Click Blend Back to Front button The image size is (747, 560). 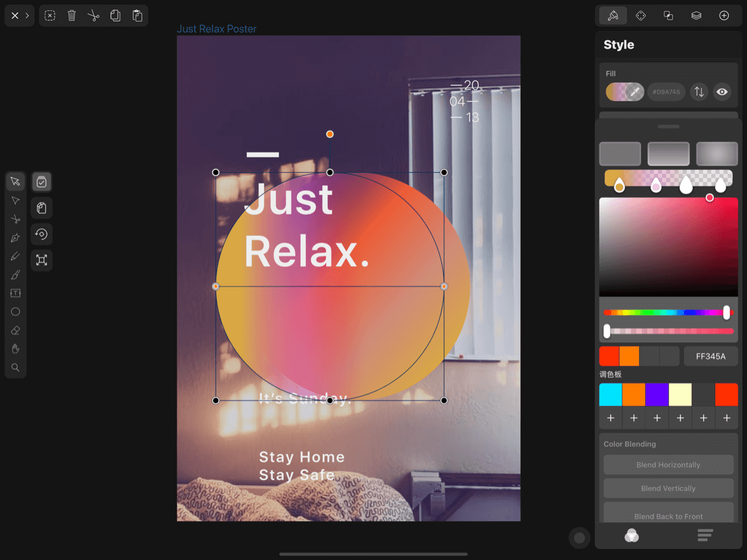pyautogui.click(x=668, y=513)
